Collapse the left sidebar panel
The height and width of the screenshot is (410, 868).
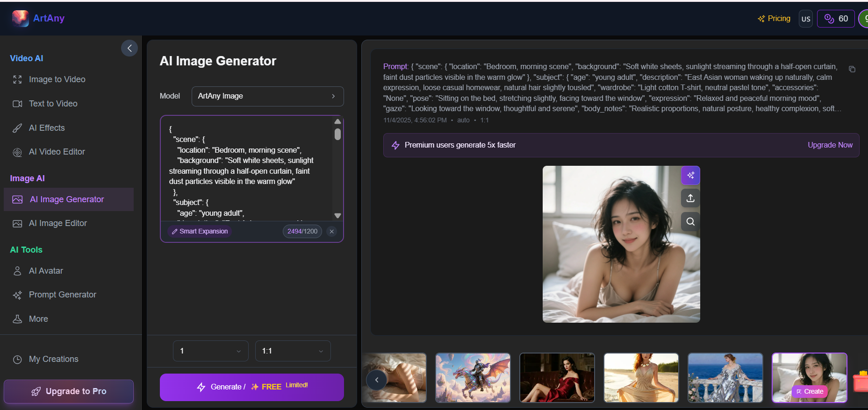[x=129, y=48]
